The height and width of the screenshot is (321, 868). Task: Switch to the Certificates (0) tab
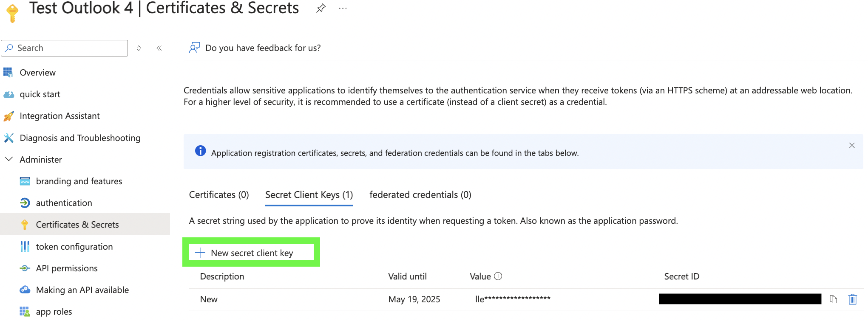pyautogui.click(x=219, y=194)
